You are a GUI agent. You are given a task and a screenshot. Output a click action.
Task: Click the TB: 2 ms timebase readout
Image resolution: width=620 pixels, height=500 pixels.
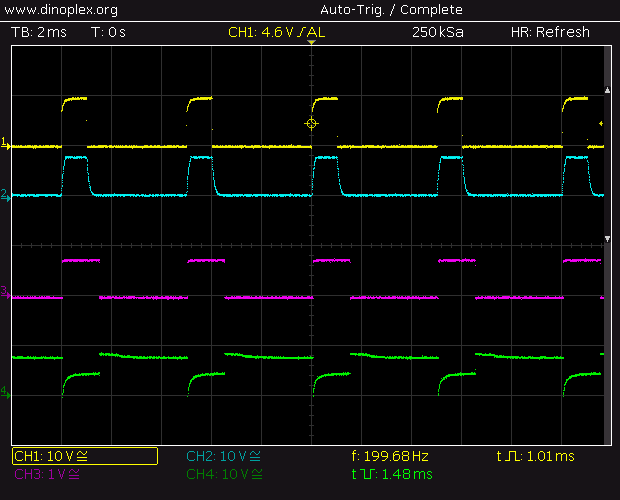coord(39,32)
